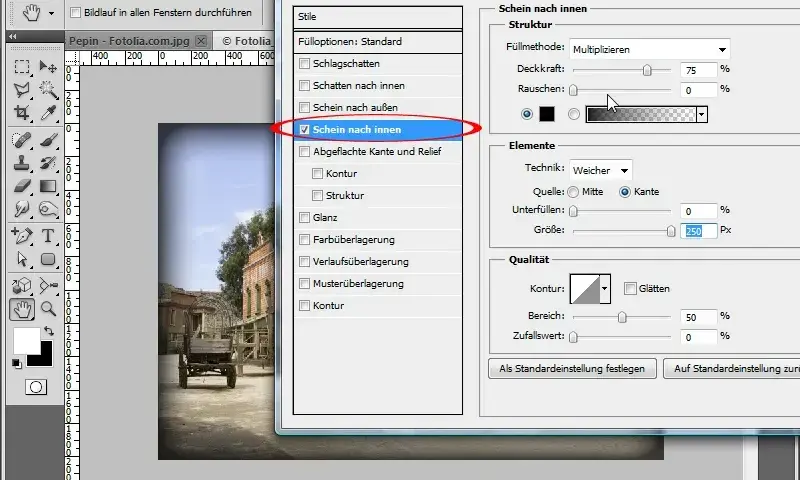
Task: Enable Schein nach außen checkbox
Action: coord(305,108)
